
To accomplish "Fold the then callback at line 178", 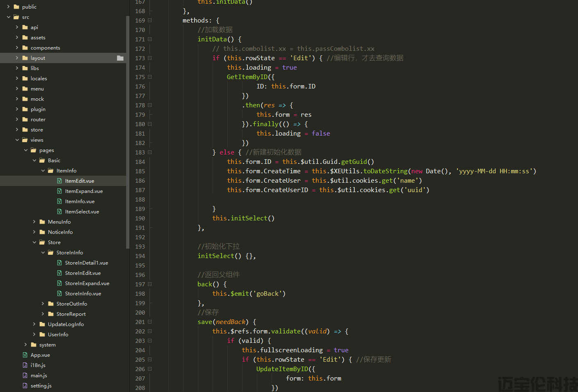I will tap(150, 105).
